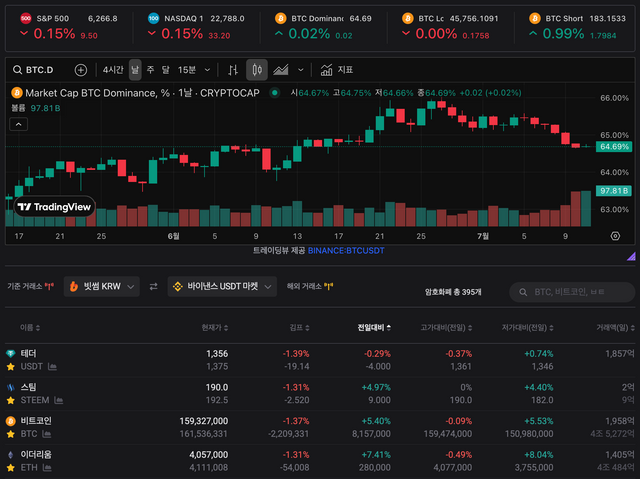Click the BTC Short ticker card

(x=577, y=27)
